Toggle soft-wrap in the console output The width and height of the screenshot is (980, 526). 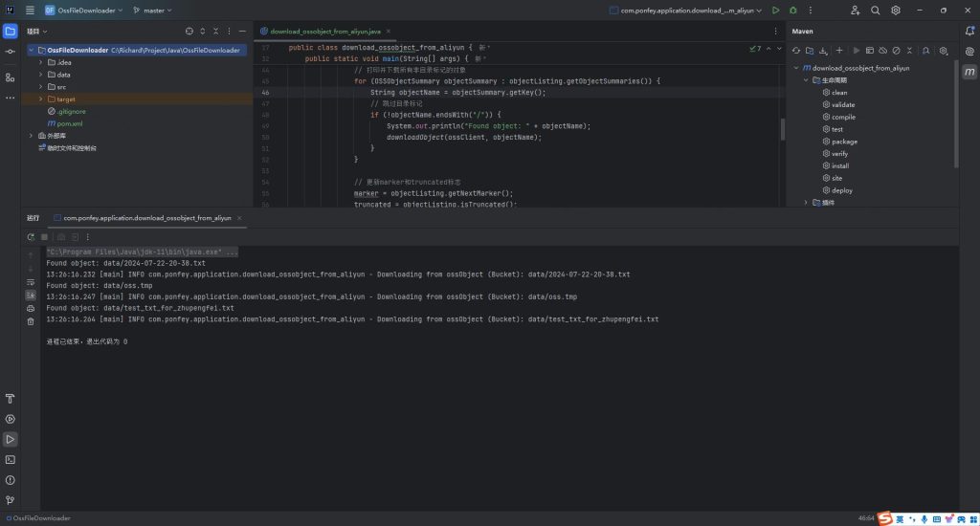point(32,283)
